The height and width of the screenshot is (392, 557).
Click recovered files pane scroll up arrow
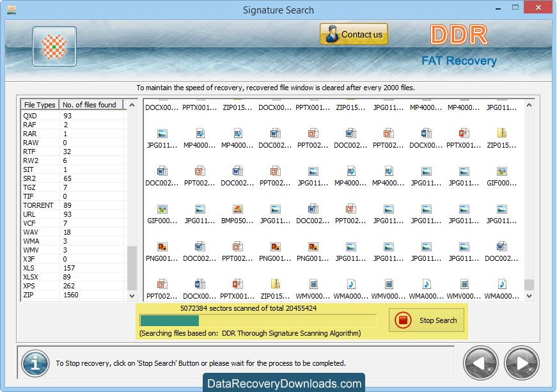pos(530,105)
